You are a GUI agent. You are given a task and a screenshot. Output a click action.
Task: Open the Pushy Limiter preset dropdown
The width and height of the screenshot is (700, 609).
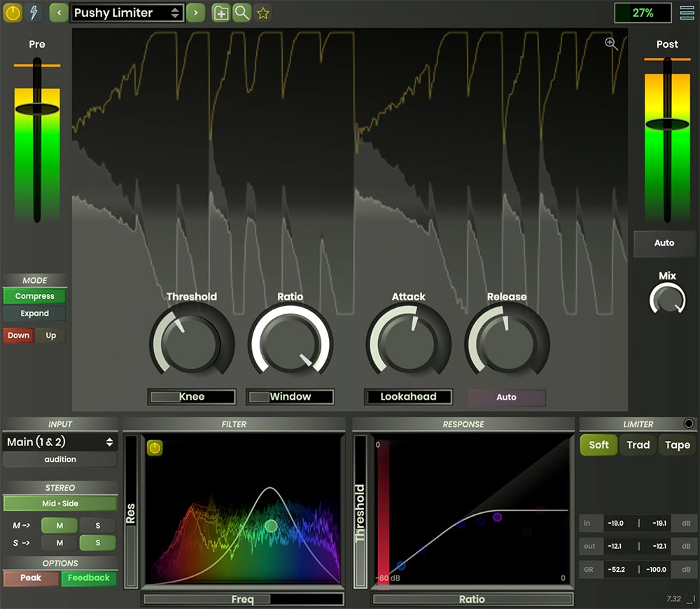[127, 13]
